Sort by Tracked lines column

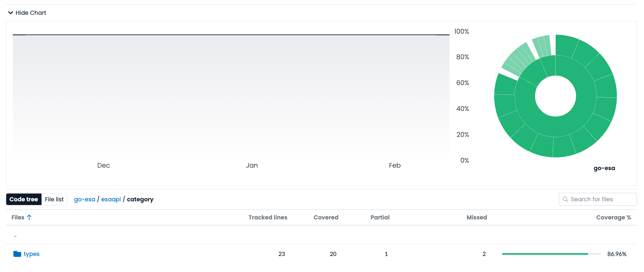(268, 217)
